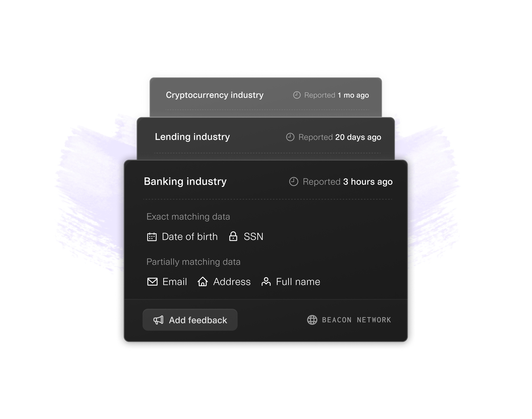Click the Add feedback button
532x419 pixels.
click(190, 320)
